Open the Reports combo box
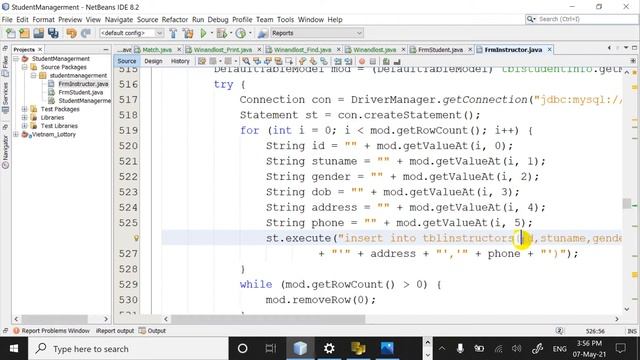Image resolution: width=640 pixels, height=360 pixels. point(317,33)
